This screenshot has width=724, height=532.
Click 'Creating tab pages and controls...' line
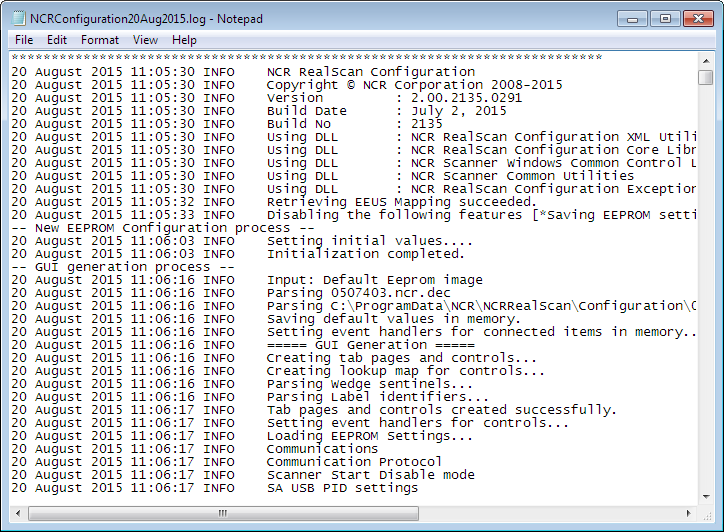pos(402,358)
